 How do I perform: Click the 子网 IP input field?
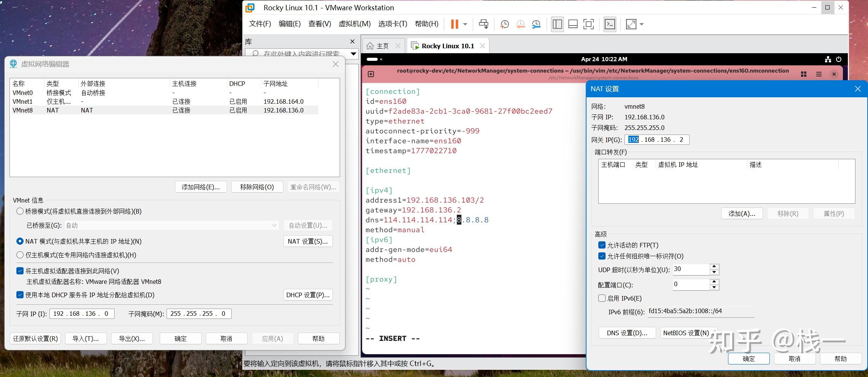[x=81, y=314]
